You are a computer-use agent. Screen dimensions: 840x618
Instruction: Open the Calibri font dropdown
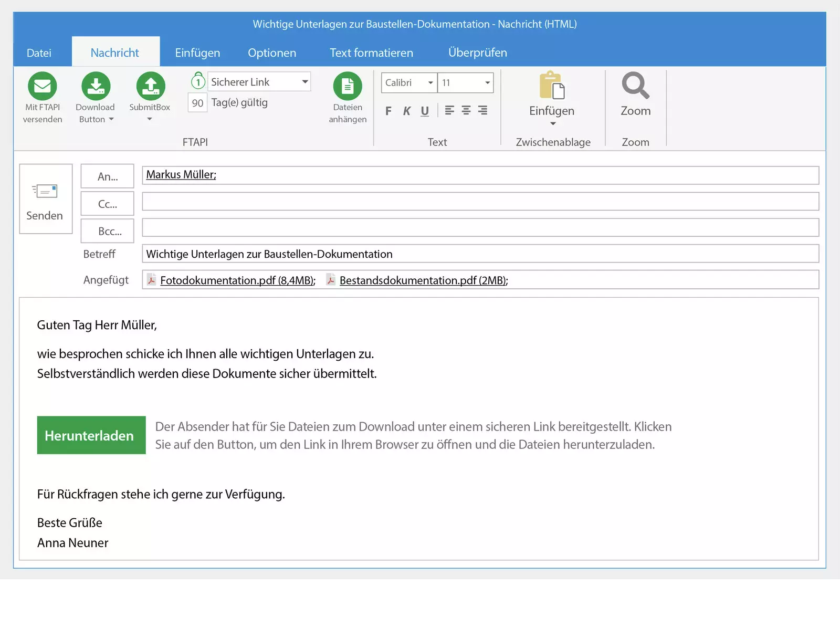click(430, 83)
